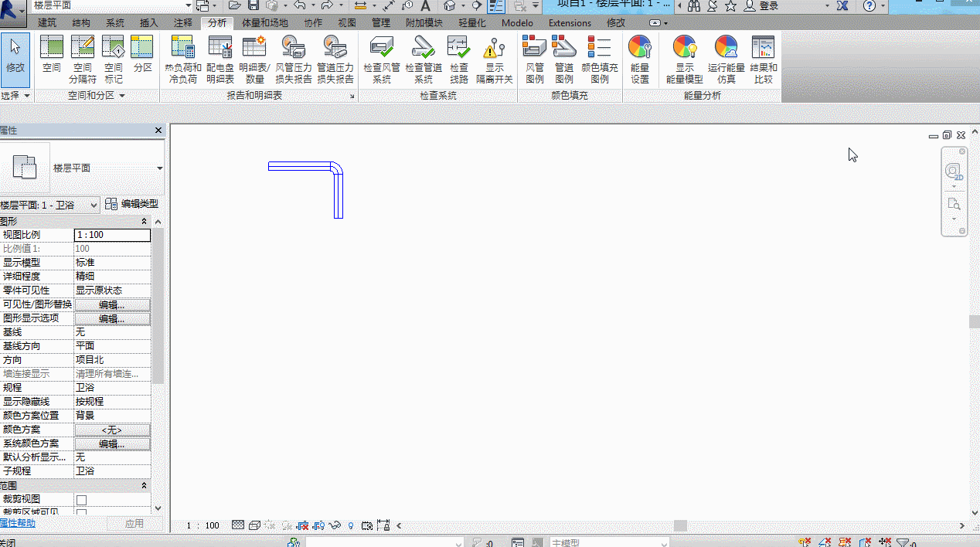Select the 热负荷和冷负荷 tool icon
Image resolution: width=980 pixels, height=547 pixels.
click(183, 59)
